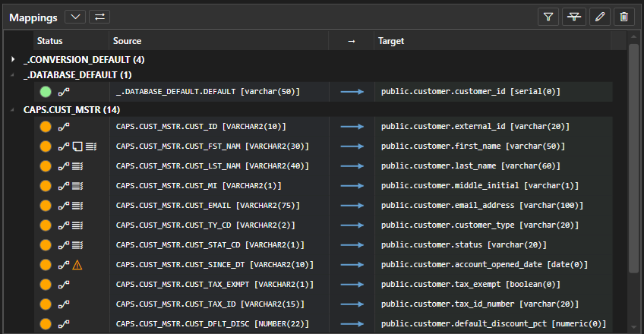Click the filter funnel icon in Mappings toolbar
Screen dimensions: 644x334
click(548, 17)
